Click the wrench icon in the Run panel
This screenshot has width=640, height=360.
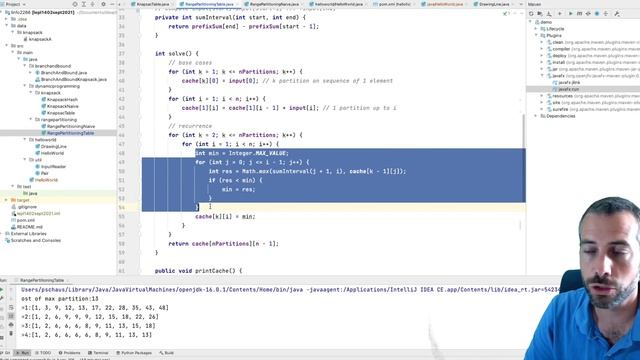2,298
